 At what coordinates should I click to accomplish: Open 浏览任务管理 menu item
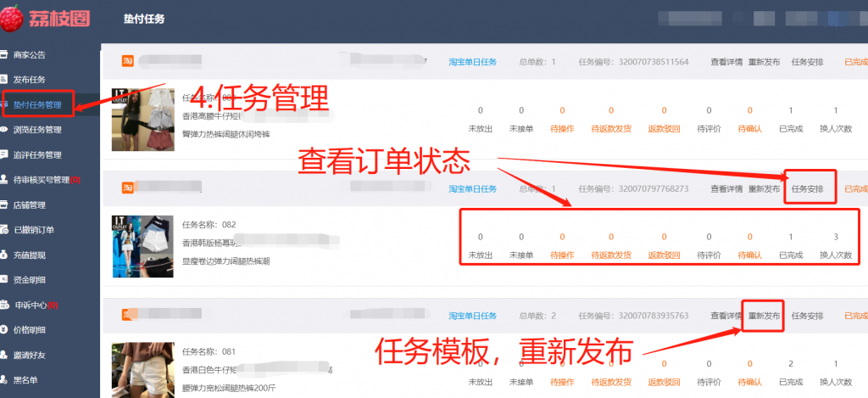coord(37,130)
